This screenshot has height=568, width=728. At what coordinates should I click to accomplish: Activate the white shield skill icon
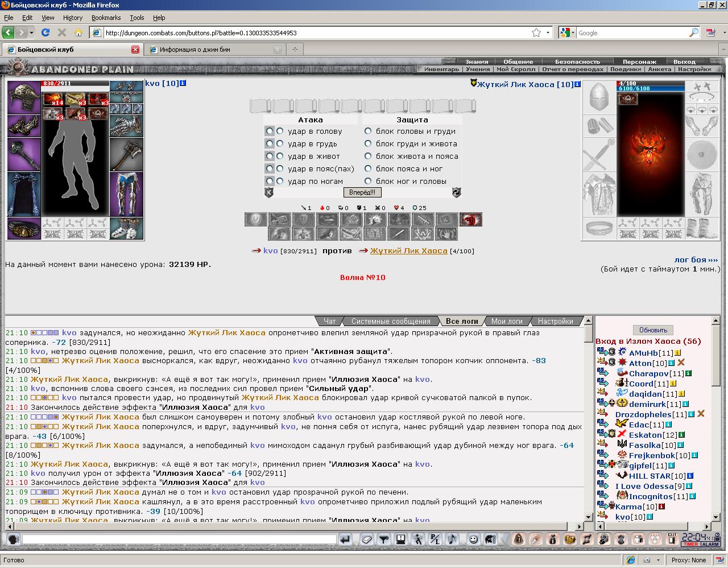[x=255, y=219]
